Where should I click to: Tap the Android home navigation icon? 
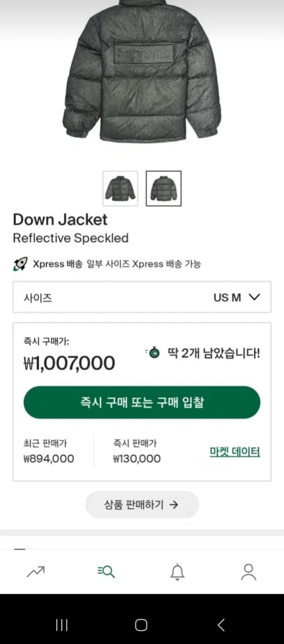[x=141, y=626]
